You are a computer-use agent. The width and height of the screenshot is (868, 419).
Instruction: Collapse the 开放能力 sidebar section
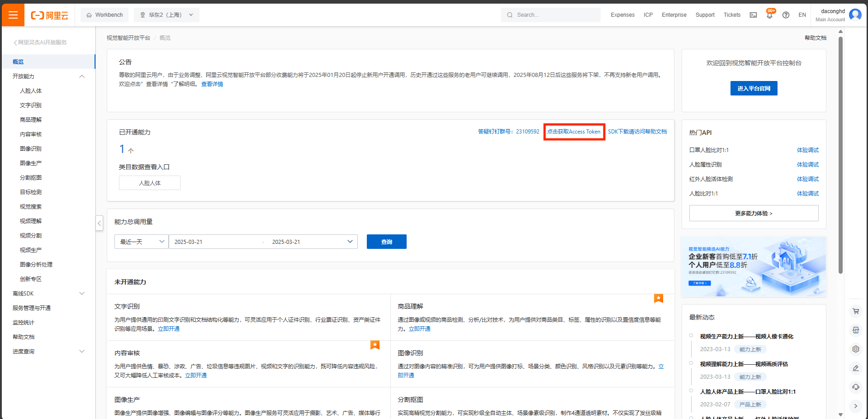coord(82,76)
